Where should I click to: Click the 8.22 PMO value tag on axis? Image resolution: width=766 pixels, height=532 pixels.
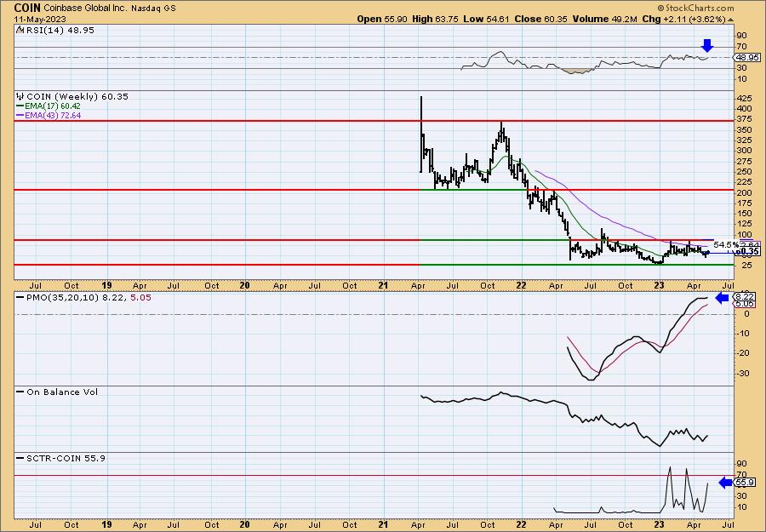pos(744,296)
